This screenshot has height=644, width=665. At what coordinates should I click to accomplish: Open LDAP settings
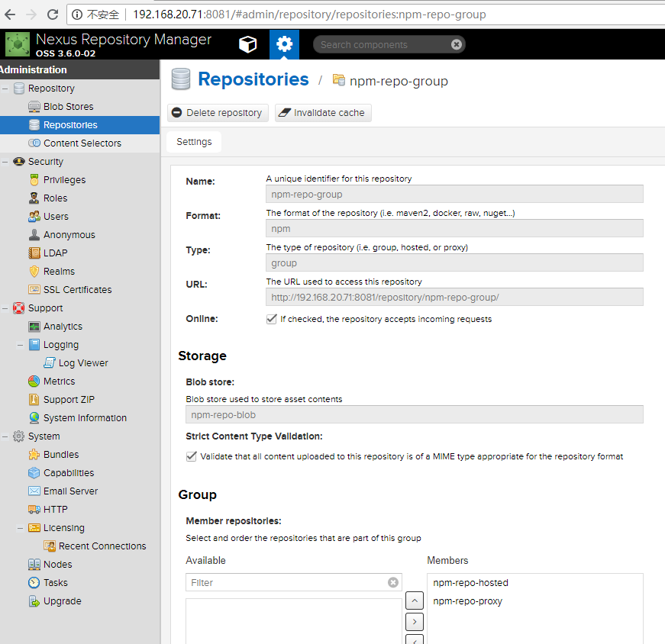55,253
